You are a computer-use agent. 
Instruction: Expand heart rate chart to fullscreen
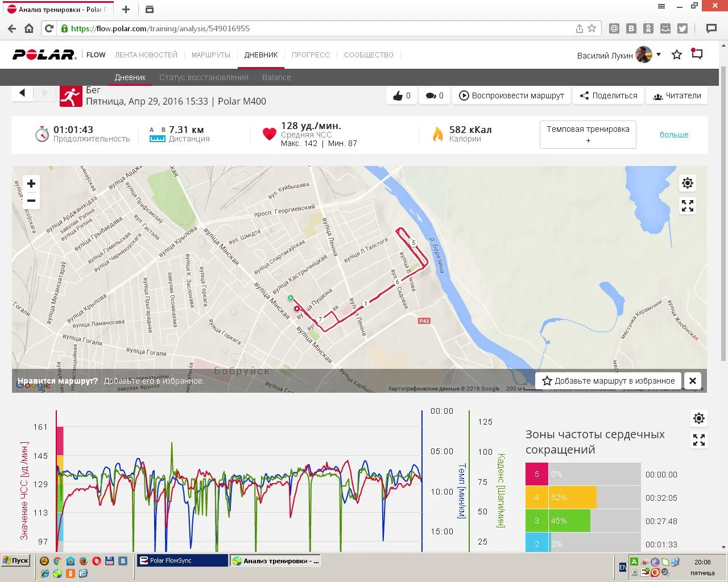click(699, 440)
